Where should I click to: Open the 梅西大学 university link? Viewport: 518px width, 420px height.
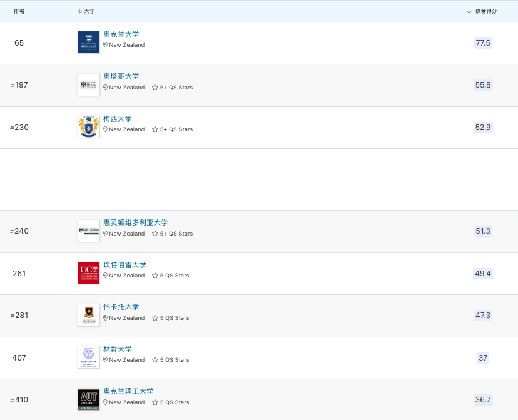[117, 119]
